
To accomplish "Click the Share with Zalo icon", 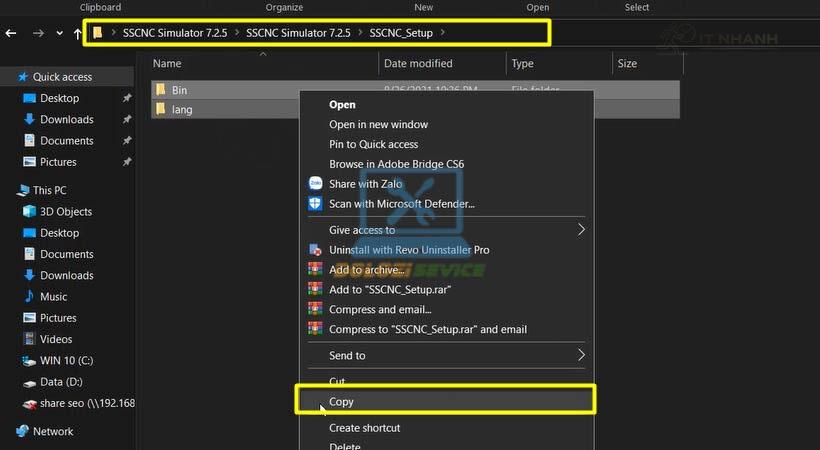I will (x=316, y=184).
